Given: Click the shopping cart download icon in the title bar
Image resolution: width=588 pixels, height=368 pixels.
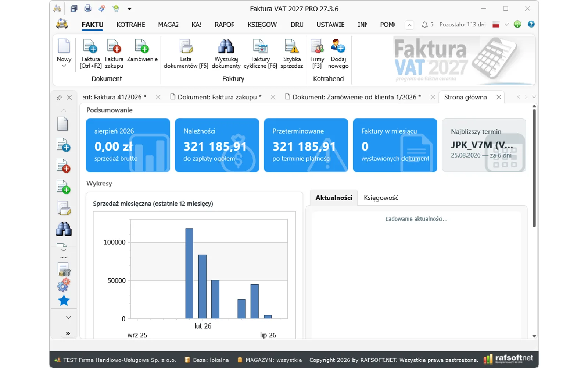Looking at the screenshot, I should pyautogui.click(x=116, y=8).
